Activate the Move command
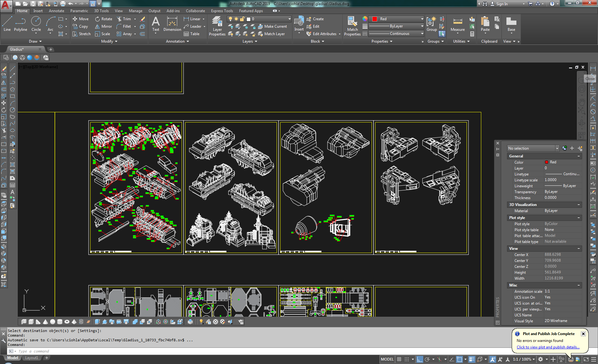This screenshot has width=598, height=364. (81, 19)
